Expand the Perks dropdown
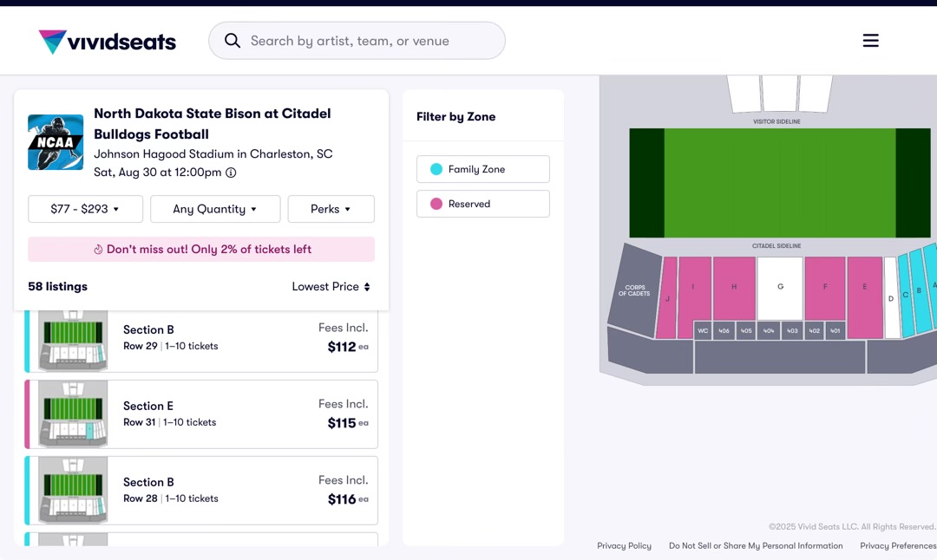Viewport: 937px width, 560px height. tap(331, 209)
